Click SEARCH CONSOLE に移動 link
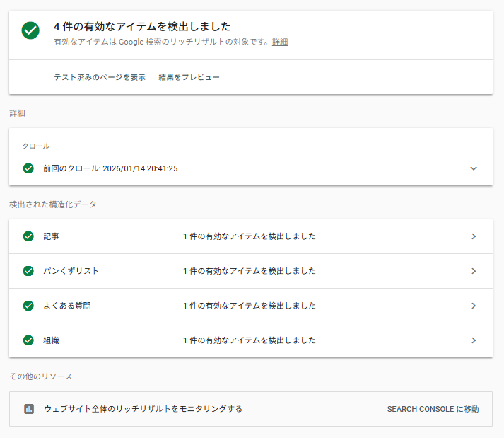Screen dimensions: 504x438 [x=433, y=409]
